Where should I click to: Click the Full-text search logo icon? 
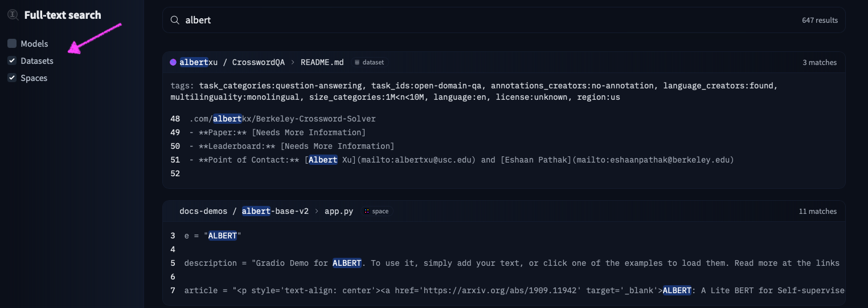pos(13,15)
